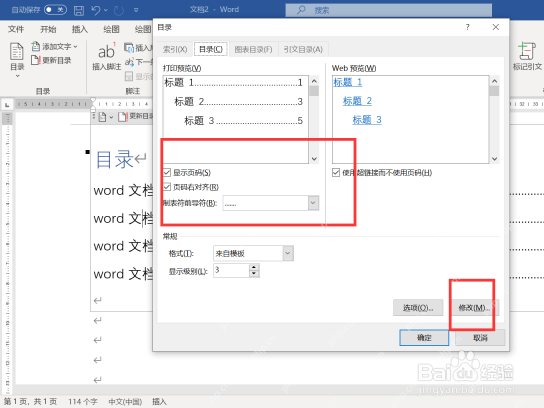
Task: Toggle the 自动保存 switch
Action: pyautogui.click(x=56, y=10)
